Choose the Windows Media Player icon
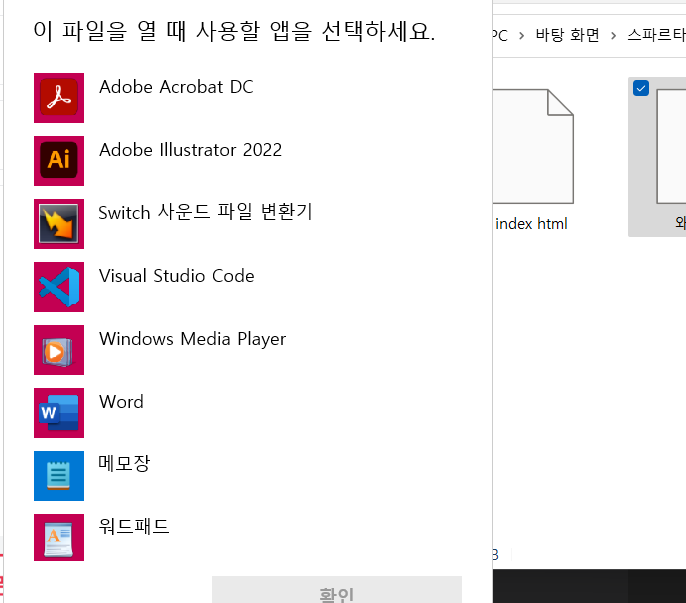Viewport: 686px width, 603px height. coord(59,350)
